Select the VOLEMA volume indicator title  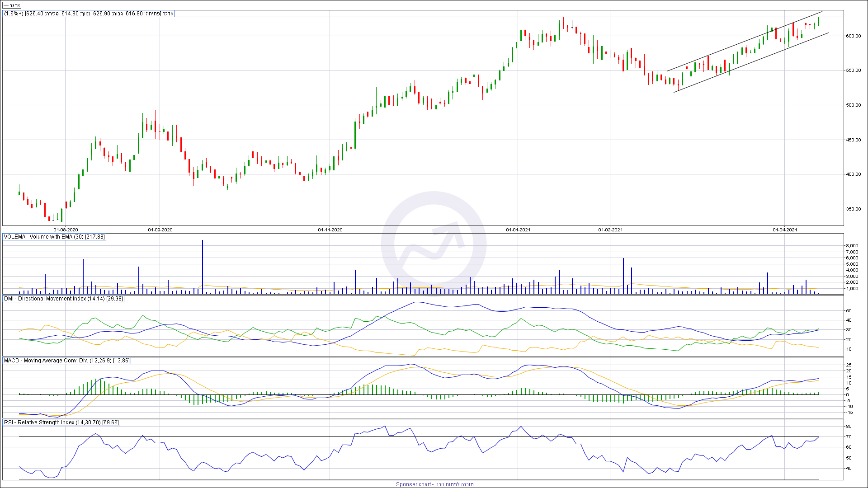54,237
